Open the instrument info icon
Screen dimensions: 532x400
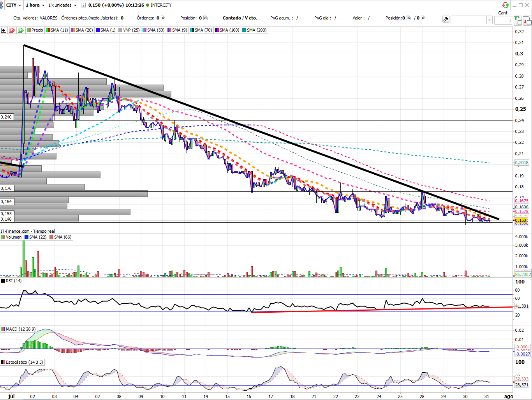83,5
